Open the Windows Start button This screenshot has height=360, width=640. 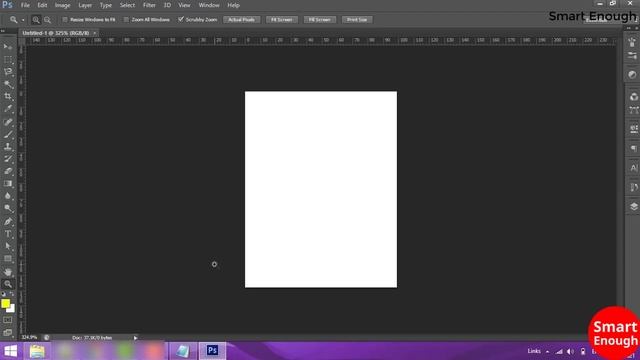coord(11,351)
